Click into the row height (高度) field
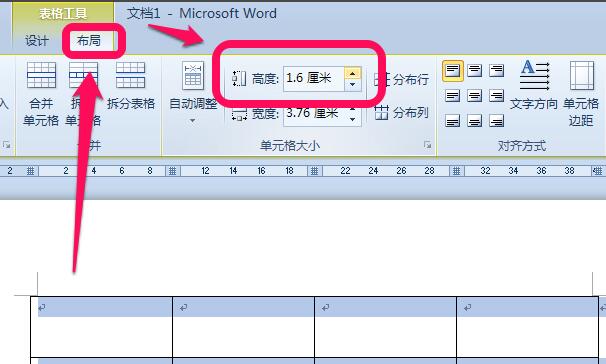The height and width of the screenshot is (364, 606). [x=313, y=78]
